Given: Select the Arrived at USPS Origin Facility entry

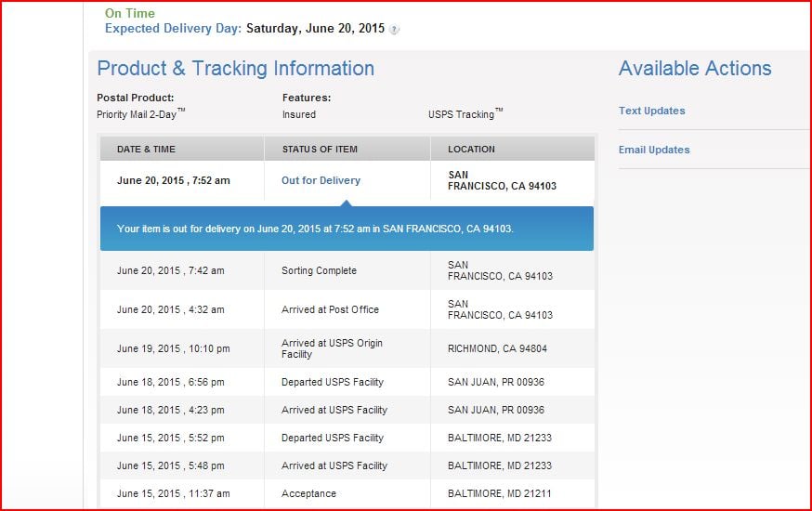Looking at the screenshot, I should pos(332,348).
